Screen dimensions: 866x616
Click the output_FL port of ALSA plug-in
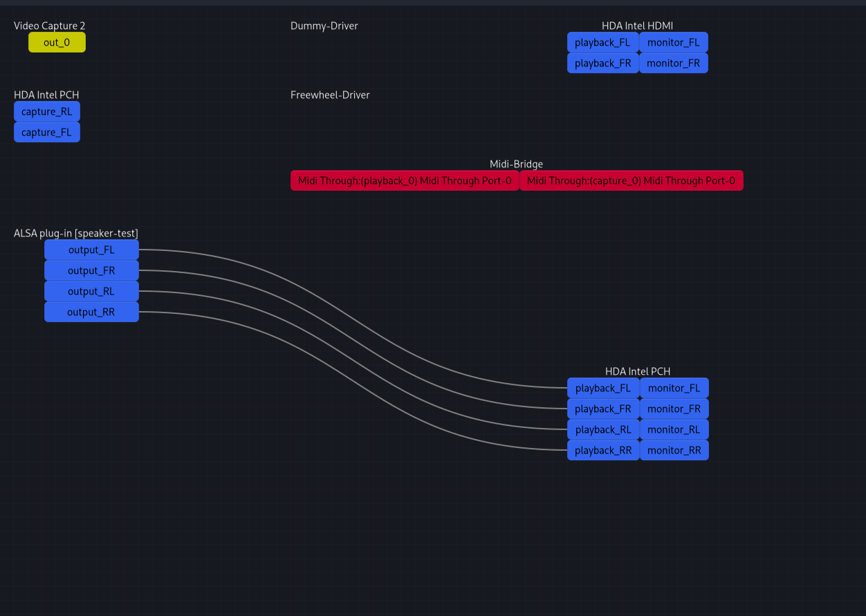point(91,250)
